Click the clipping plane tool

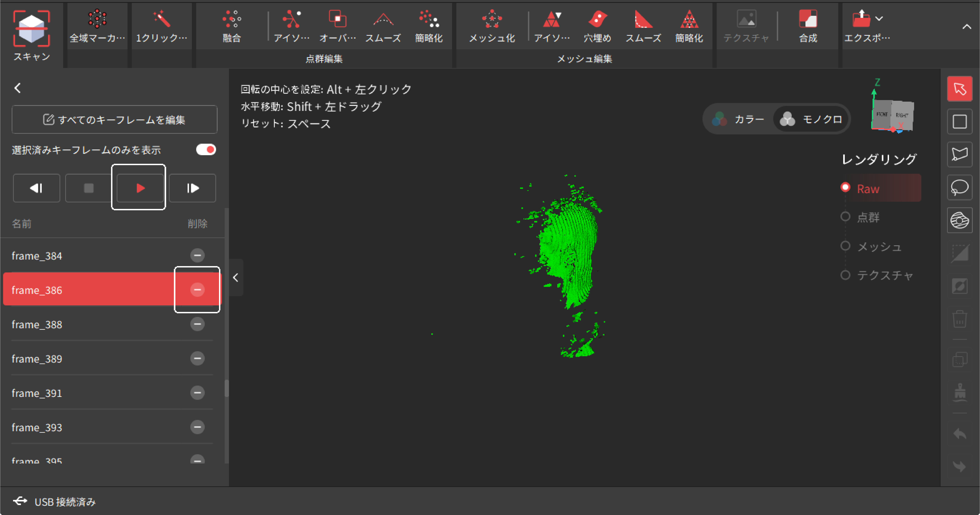click(x=959, y=253)
